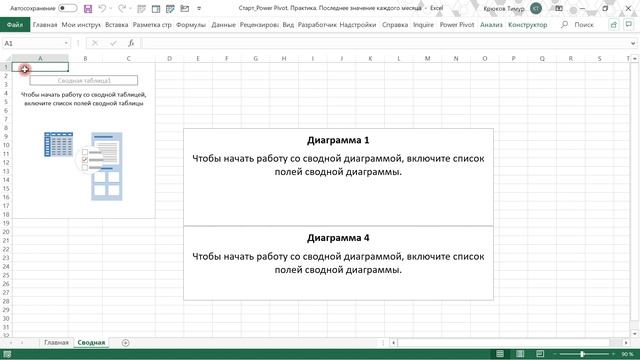Select the Сводная sheet tab
The image size is (640, 360).
click(91, 342)
